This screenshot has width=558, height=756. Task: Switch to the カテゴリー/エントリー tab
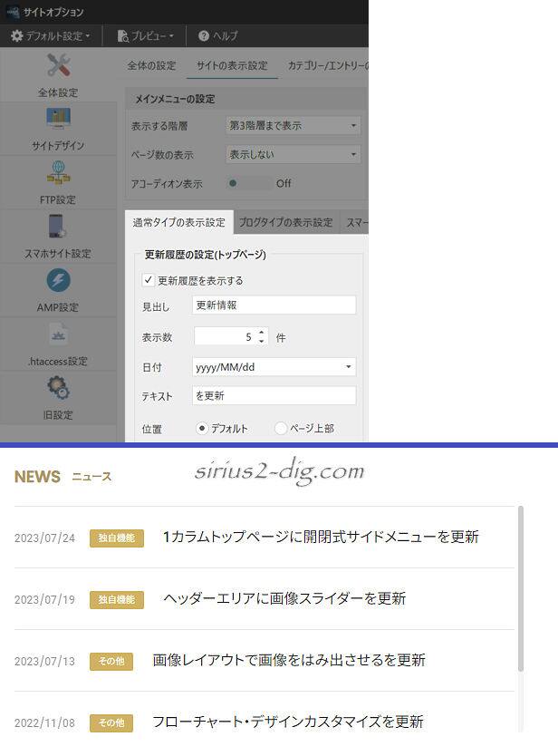pos(328,65)
